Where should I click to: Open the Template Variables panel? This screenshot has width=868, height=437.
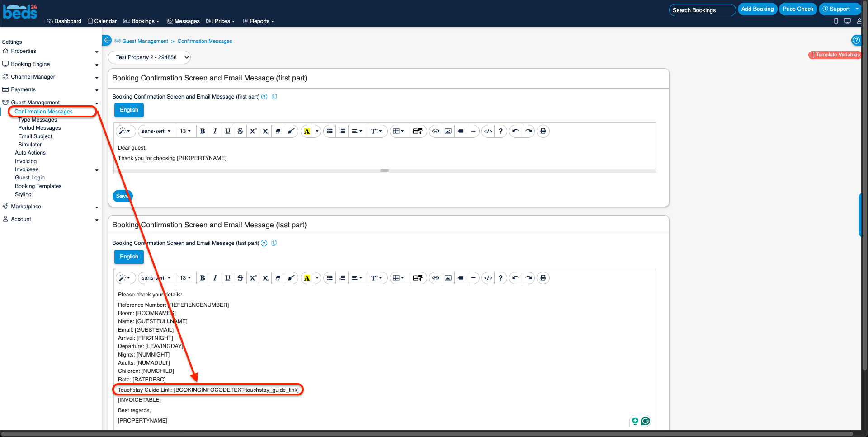835,55
